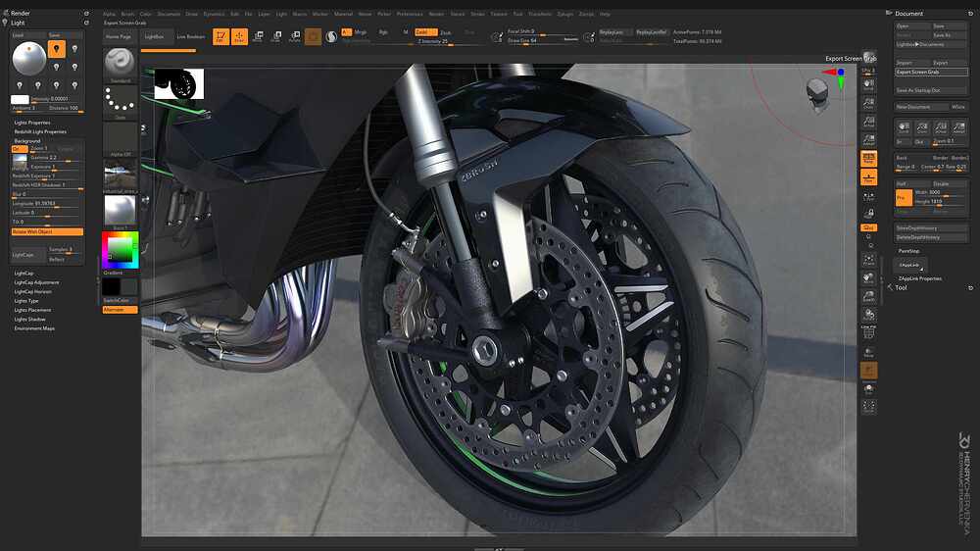The width and height of the screenshot is (980, 551).
Task: Toggle the second light bulb top row
Action: coord(75,49)
